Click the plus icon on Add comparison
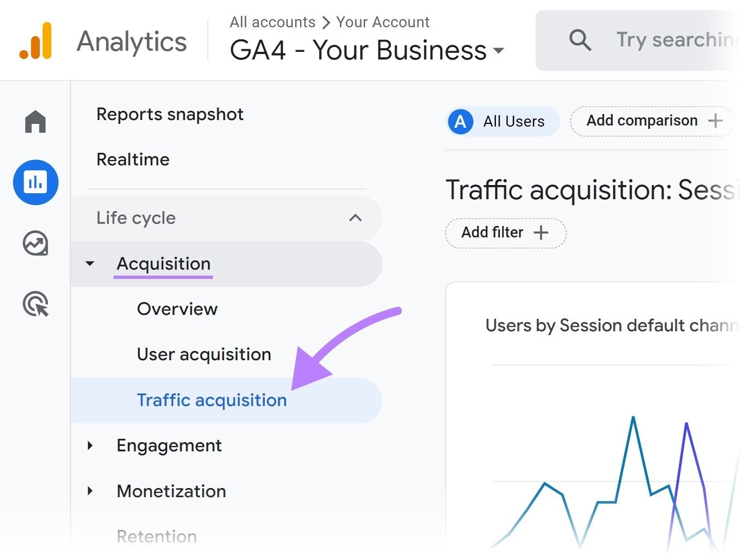This screenshot has height=560, width=747. [x=716, y=121]
